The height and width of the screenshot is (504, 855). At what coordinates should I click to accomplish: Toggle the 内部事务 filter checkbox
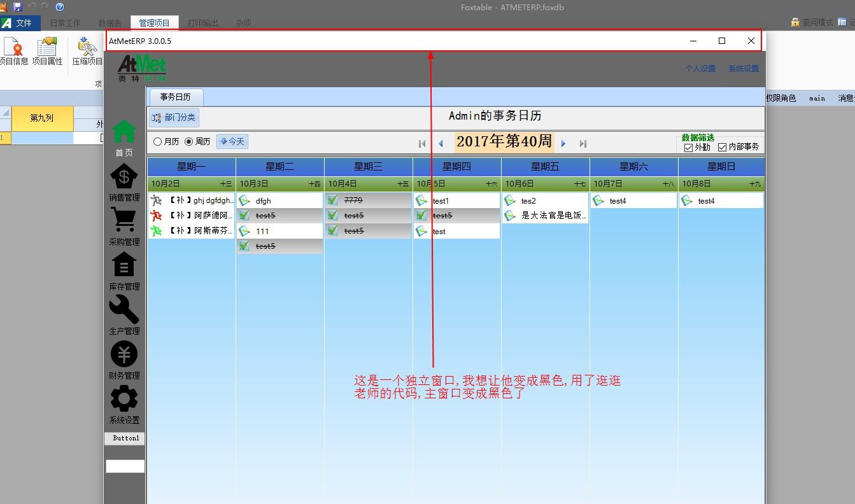pyautogui.click(x=722, y=148)
